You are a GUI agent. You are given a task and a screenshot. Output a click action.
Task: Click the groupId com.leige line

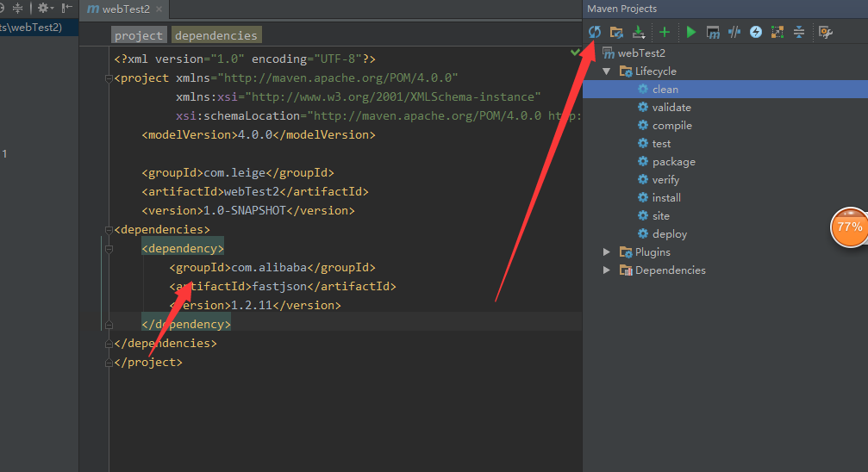click(238, 173)
